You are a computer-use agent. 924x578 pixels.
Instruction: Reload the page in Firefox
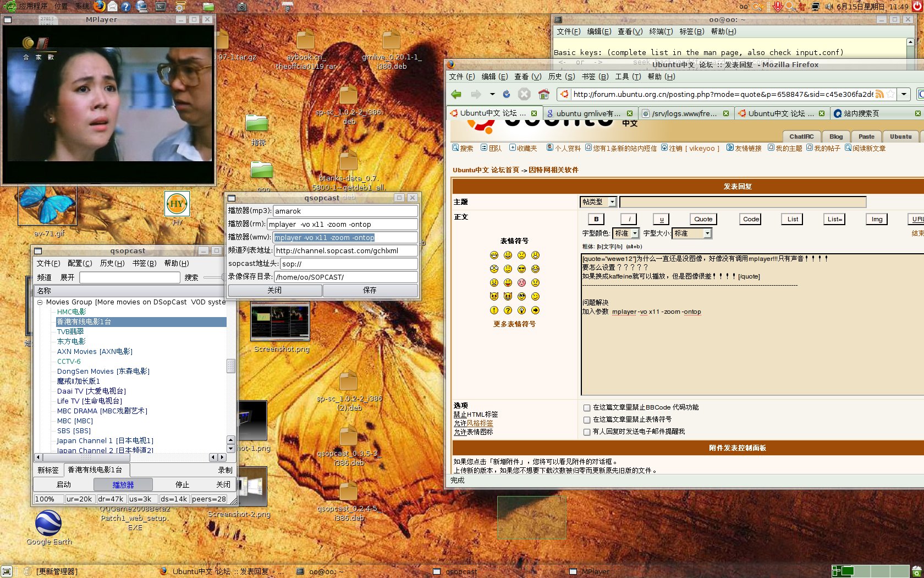[507, 94]
